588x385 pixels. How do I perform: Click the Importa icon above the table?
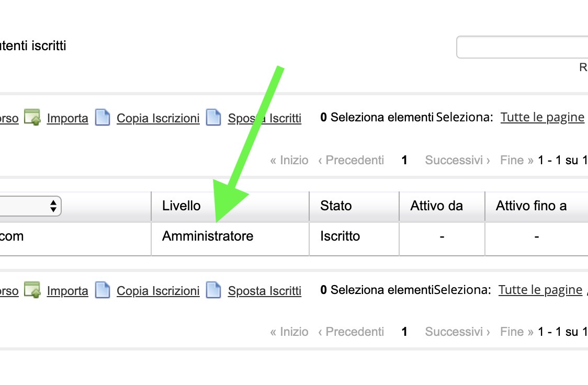(x=32, y=118)
